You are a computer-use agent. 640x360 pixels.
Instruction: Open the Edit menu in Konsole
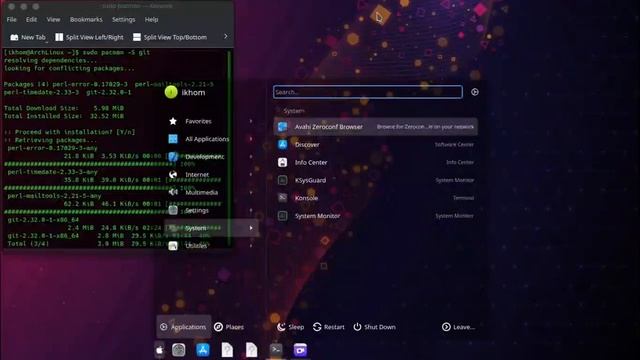[x=31, y=20]
